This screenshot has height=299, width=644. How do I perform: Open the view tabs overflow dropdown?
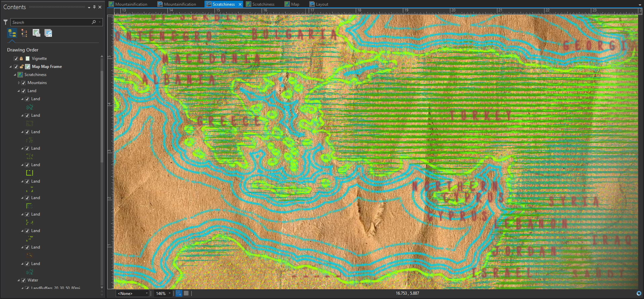coord(640,5)
